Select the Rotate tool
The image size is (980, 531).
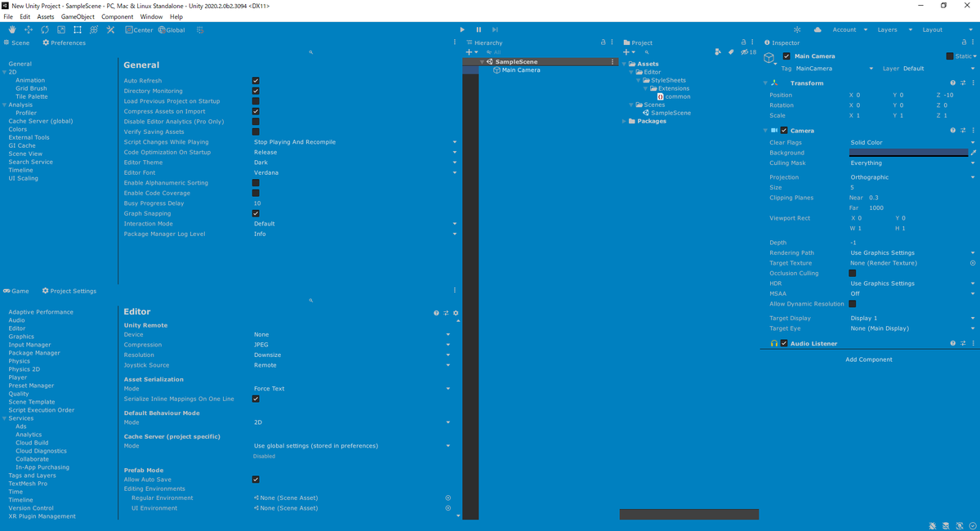click(45, 29)
